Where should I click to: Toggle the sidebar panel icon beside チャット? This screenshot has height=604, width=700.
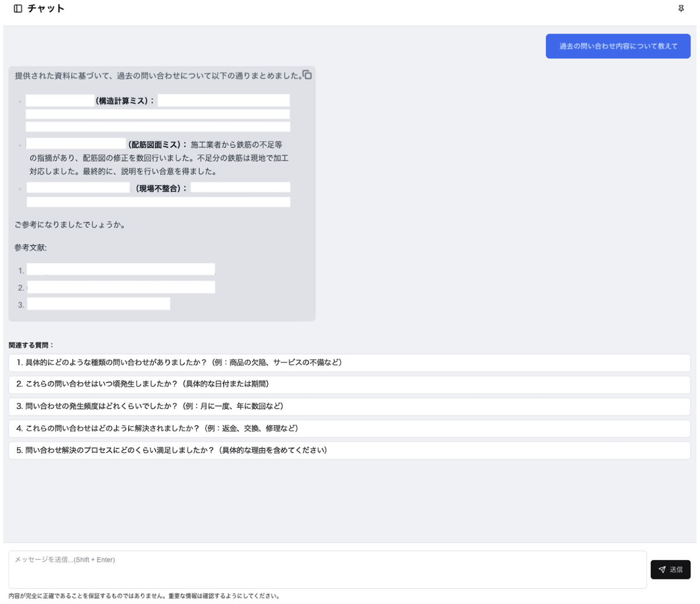17,8
